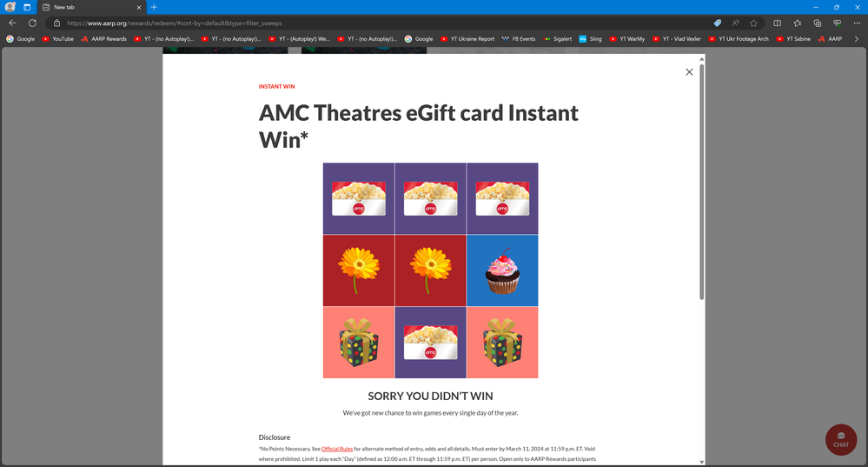Open the AARP Rewards bookmark
868x467 pixels.
103,39
